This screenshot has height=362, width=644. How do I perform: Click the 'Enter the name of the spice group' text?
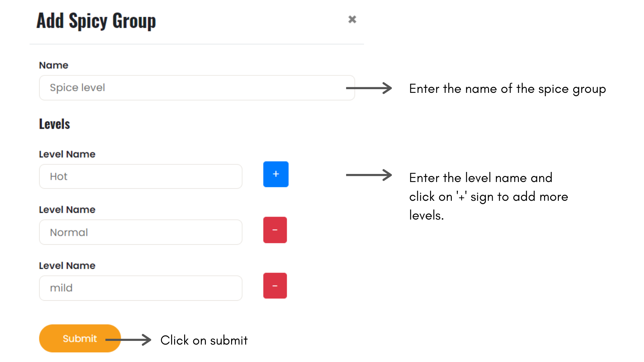507,89
